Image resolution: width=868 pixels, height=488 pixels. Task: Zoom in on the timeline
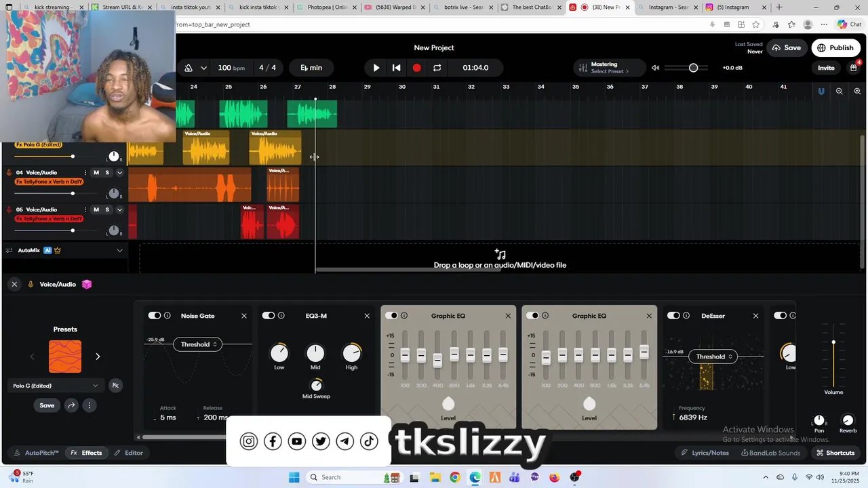(x=857, y=91)
